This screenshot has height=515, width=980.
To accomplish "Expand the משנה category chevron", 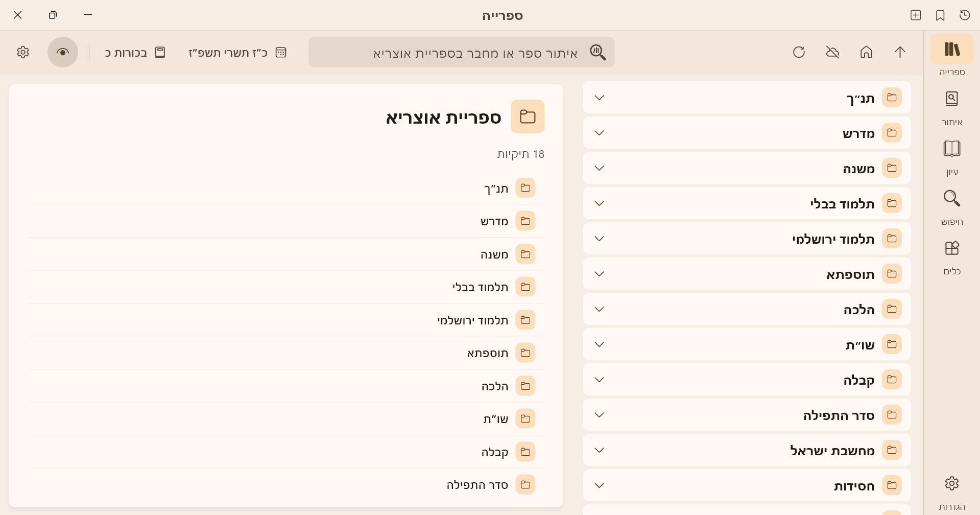I will (600, 168).
